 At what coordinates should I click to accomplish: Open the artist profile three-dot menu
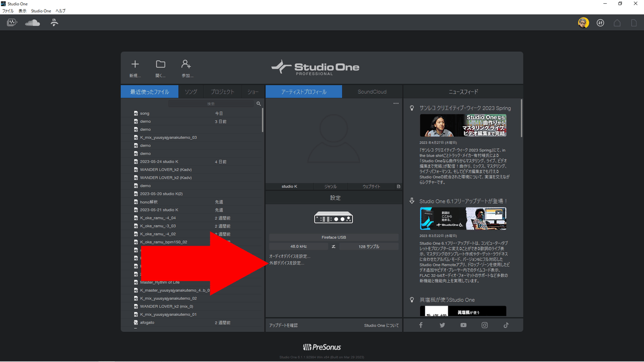[396, 104]
